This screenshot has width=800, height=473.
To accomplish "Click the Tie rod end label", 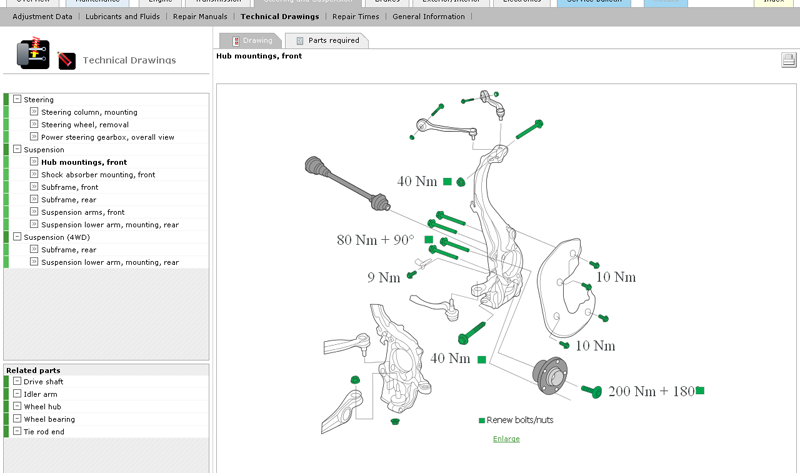I will point(44,432).
